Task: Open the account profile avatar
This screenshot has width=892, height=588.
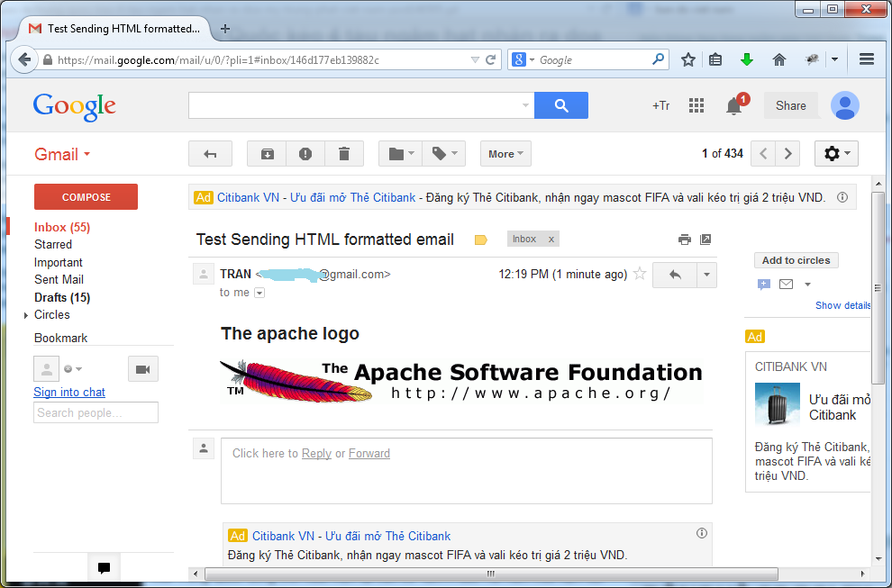Action: click(845, 105)
